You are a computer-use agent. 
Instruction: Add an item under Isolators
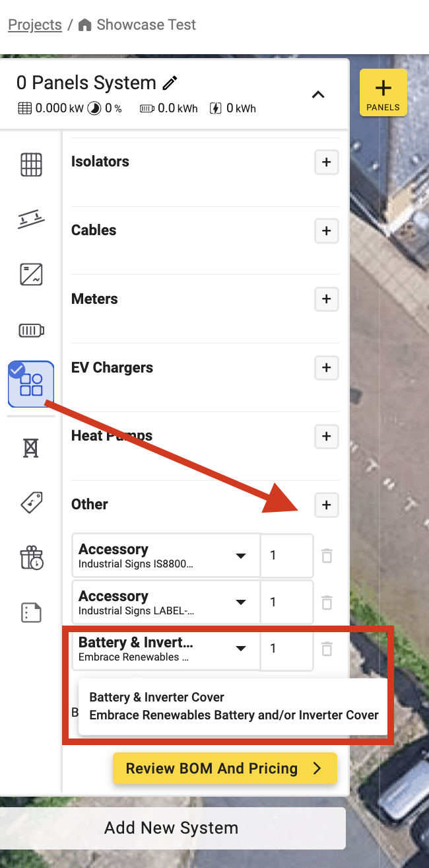coord(326,162)
